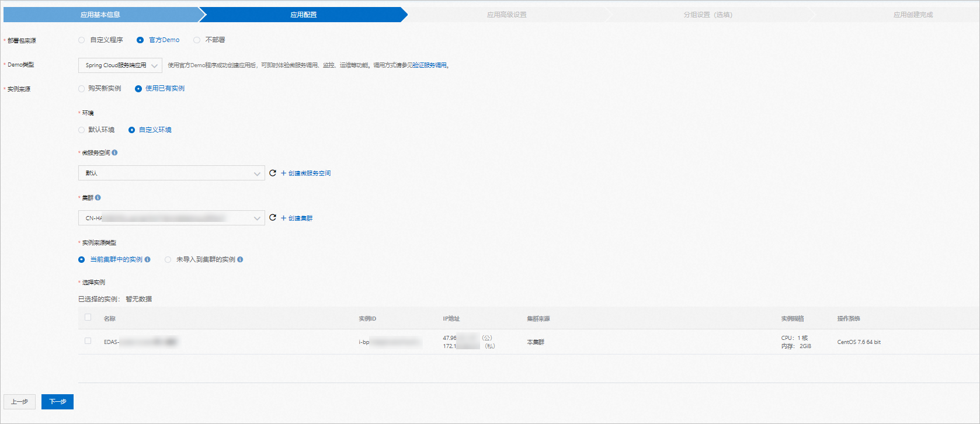980x424 pixels.
Task: Click the 上一步 button
Action: point(19,402)
